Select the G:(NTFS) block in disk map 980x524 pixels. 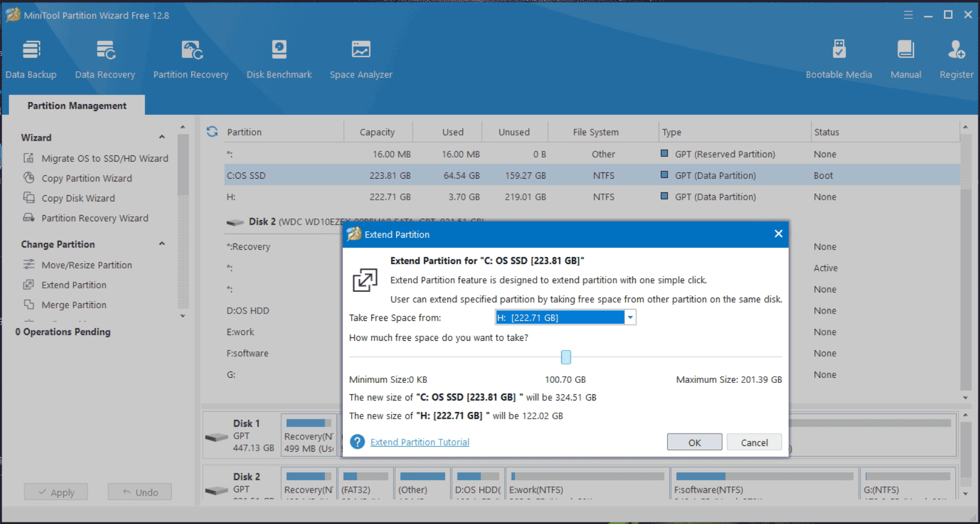click(908, 483)
